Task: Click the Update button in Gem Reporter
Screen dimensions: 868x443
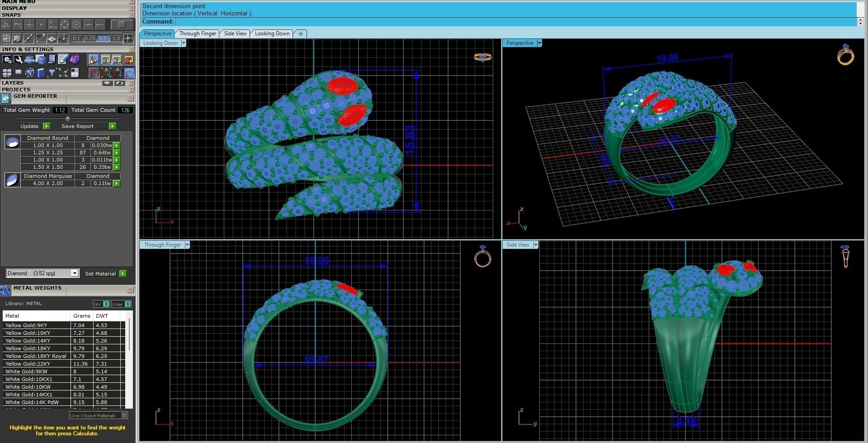Action: 34,126
